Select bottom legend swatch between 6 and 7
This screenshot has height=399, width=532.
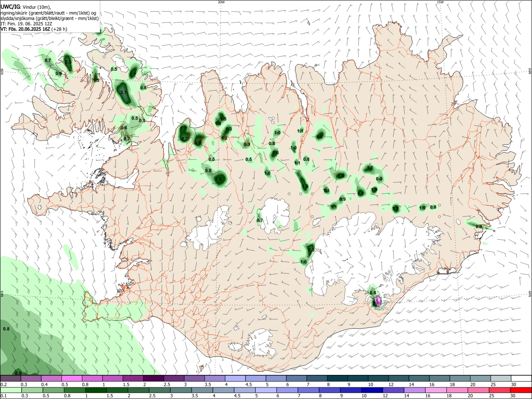tap(287, 390)
